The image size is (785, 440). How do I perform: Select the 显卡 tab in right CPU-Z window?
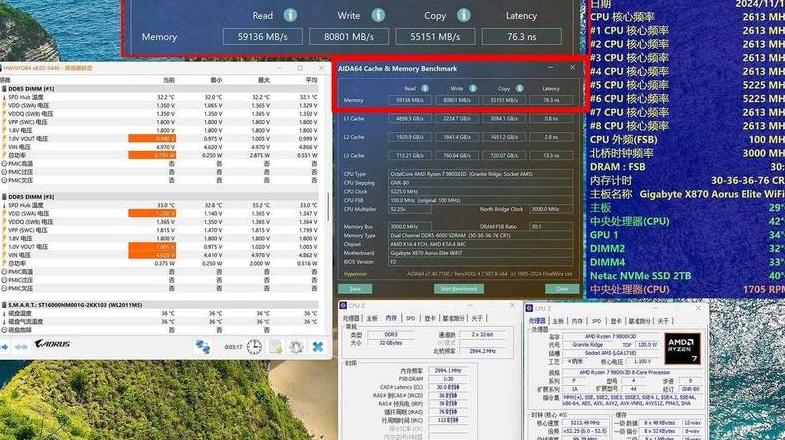616,321
